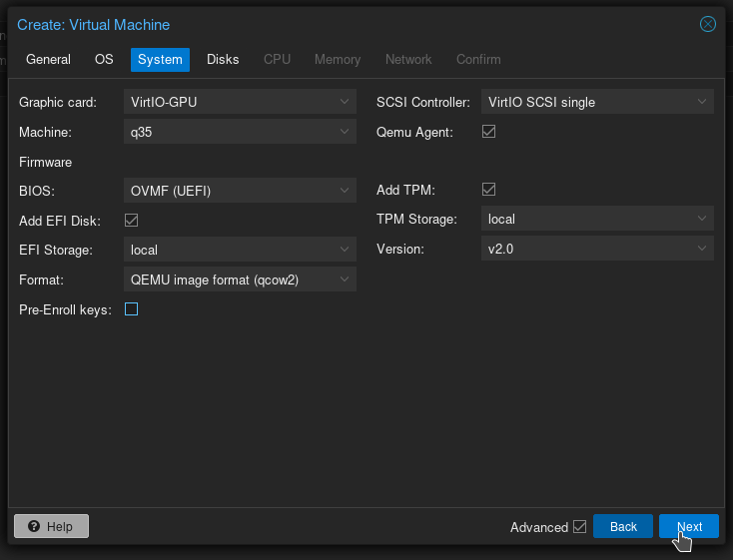Disable the Add EFI Disk checkbox
Screen dimensions: 733x560
point(131,220)
